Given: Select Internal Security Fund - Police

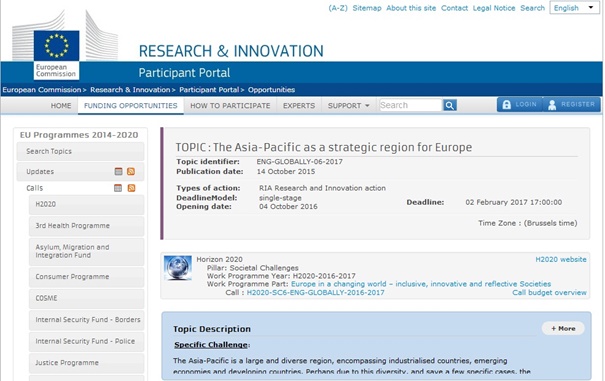Looking at the screenshot, I should click(x=86, y=341).
